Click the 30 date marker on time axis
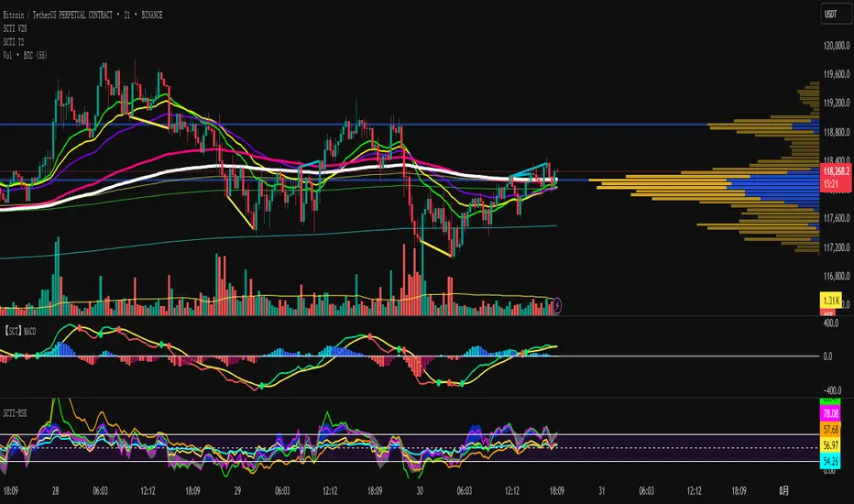The height and width of the screenshot is (504, 854). (x=420, y=491)
